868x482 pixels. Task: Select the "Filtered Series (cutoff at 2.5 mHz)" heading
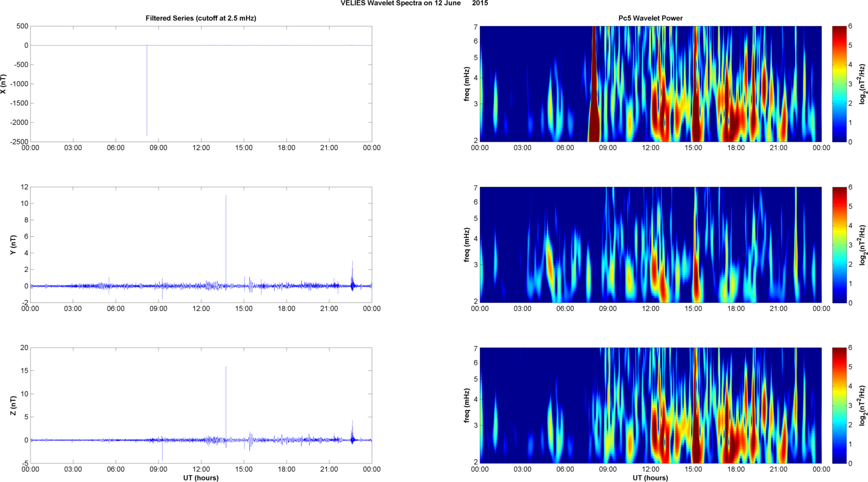[201, 18]
